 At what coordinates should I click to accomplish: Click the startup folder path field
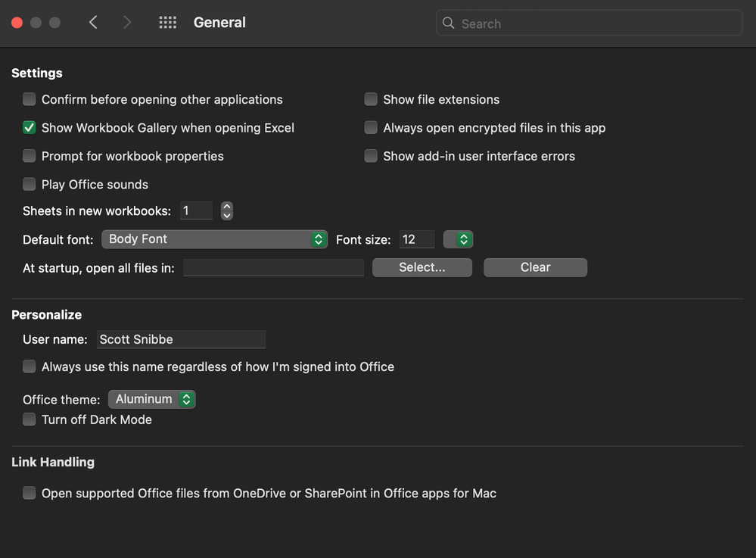(x=273, y=267)
